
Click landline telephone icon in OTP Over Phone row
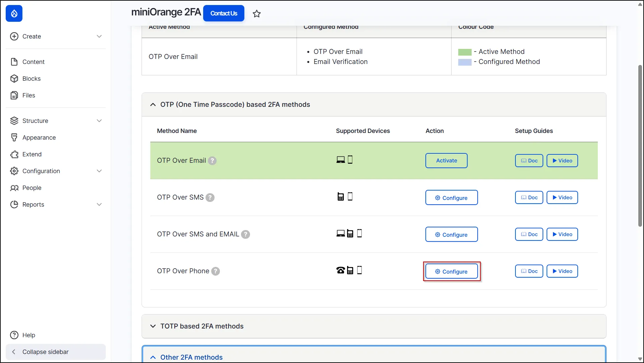tap(340, 270)
